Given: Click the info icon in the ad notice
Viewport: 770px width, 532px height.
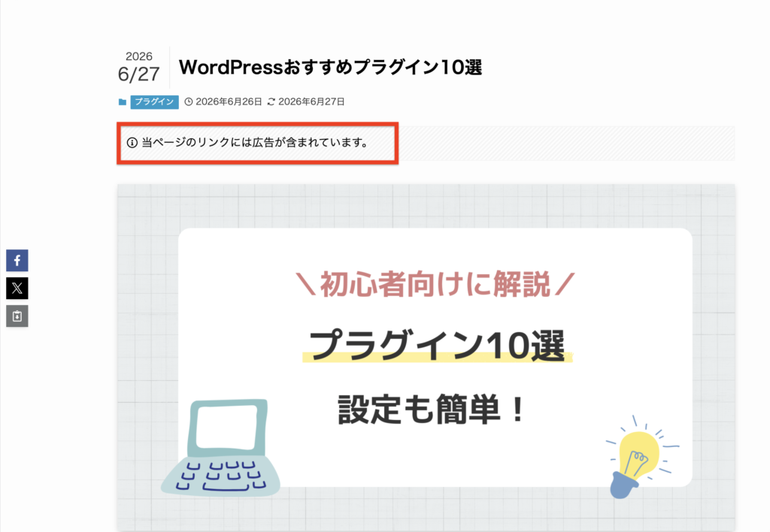Looking at the screenshot, I should click(132, 143).
